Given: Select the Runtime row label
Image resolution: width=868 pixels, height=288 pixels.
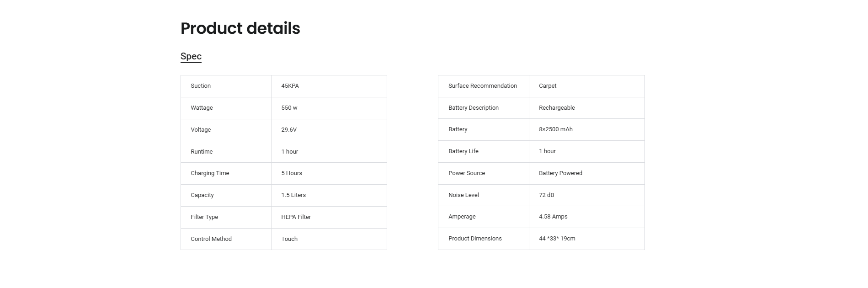Looking at the screenshot, I should pyautogui.click(x=202, y=152).
